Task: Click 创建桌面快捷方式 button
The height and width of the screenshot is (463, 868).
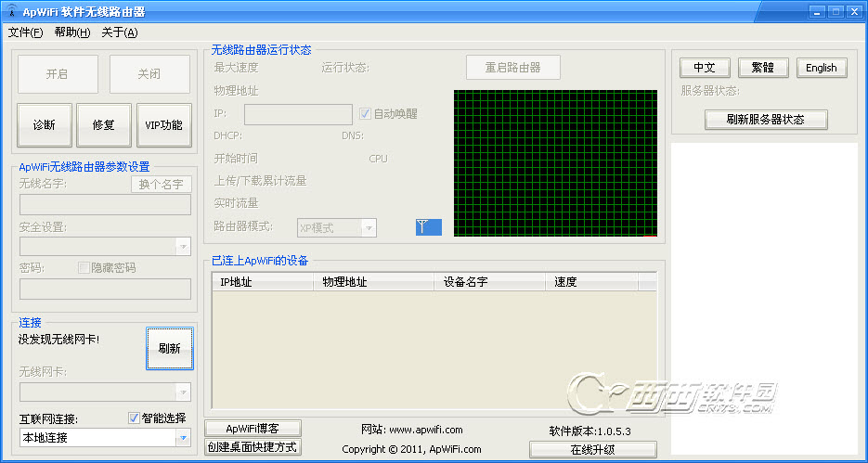Action: (x=253, y=447)
